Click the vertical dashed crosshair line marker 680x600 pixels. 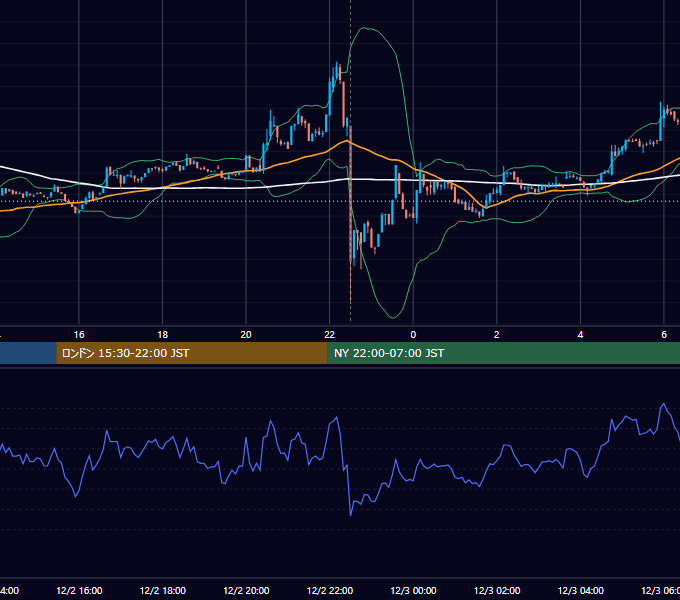pos(350,161)
